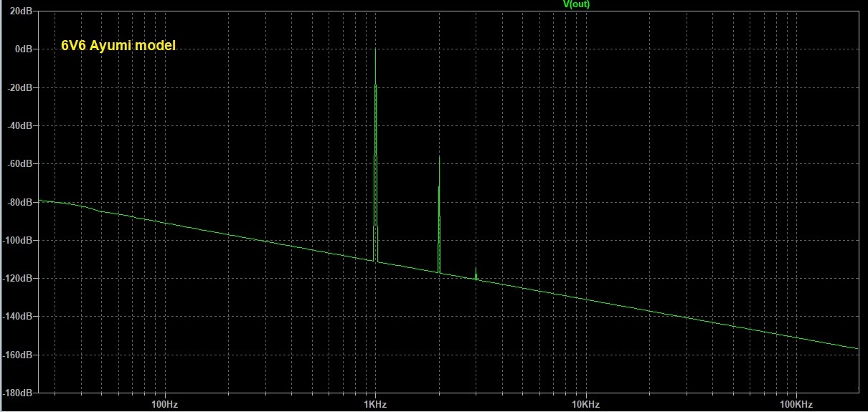
Task: Click the 10KHz frequency axis label
Action: [585, 405]
